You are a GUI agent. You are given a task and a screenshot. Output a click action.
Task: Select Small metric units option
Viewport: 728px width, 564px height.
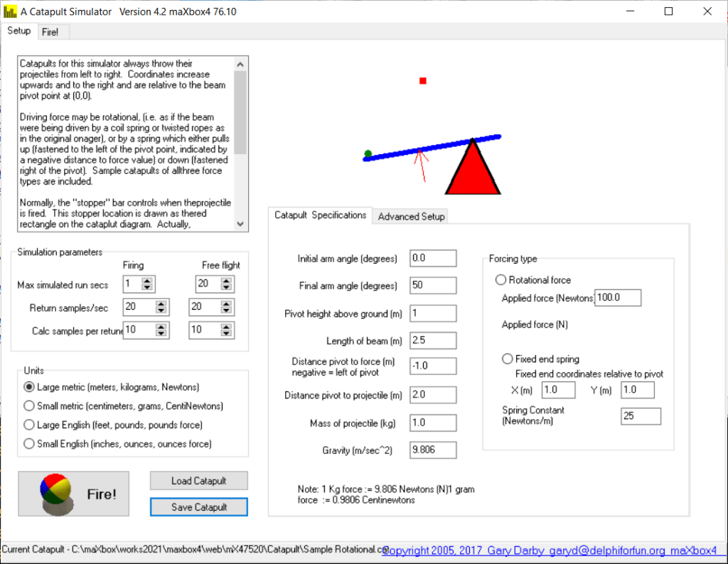[x=29, y=406]
